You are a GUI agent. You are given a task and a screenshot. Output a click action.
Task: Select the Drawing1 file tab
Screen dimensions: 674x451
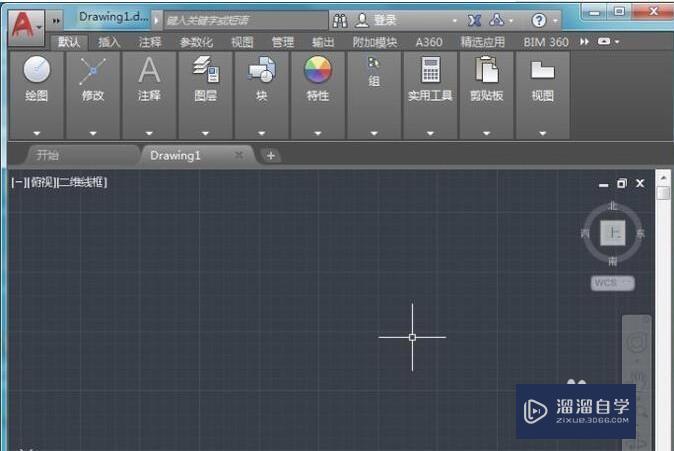pos(175,155)
